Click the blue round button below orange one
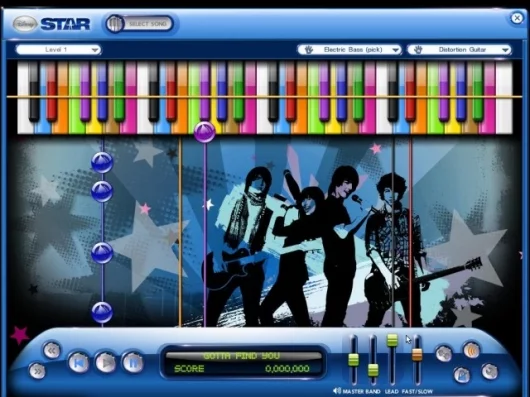Screen dimensions: 530x397 [x=462, y=375]
